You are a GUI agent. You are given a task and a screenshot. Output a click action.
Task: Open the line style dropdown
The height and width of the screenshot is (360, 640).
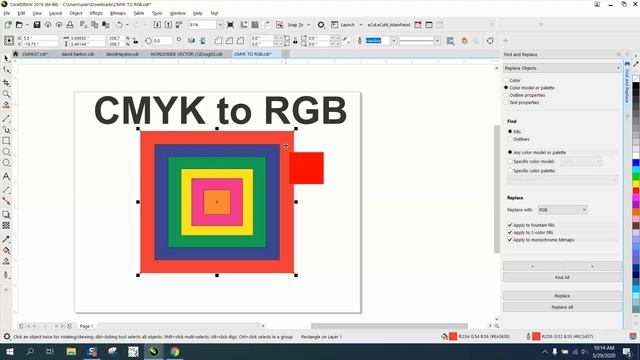tap(437, 41)
